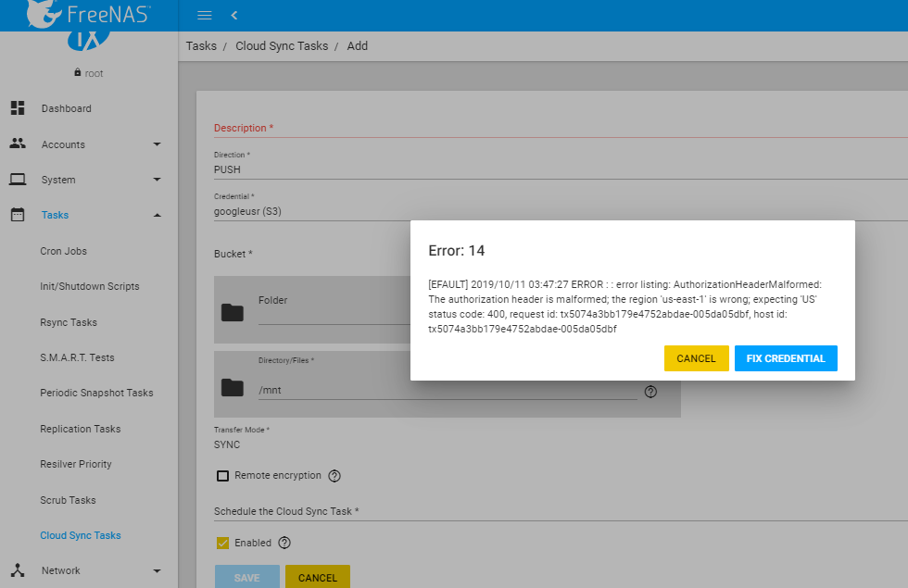Click Cloud Sync Tasks breadcrumb link

282,45
